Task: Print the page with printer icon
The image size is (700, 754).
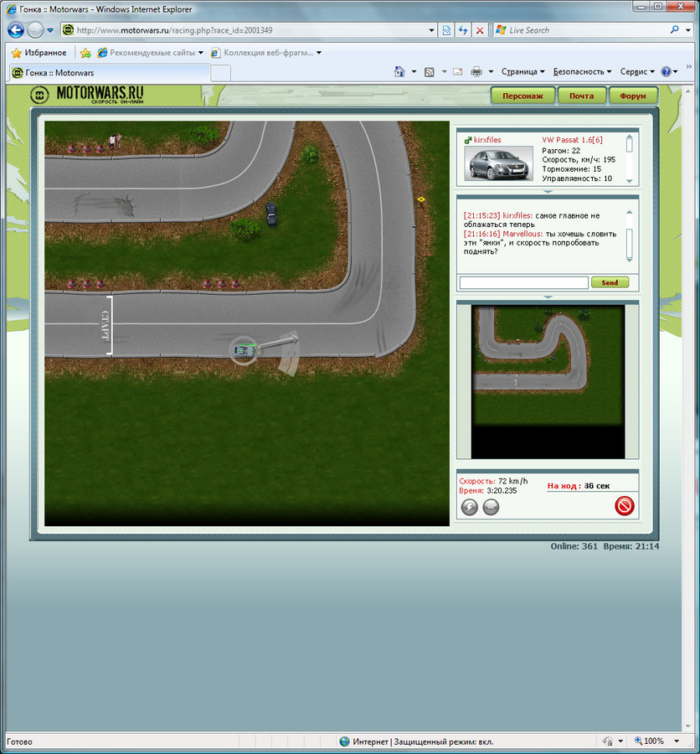Action: pos(476,72)
